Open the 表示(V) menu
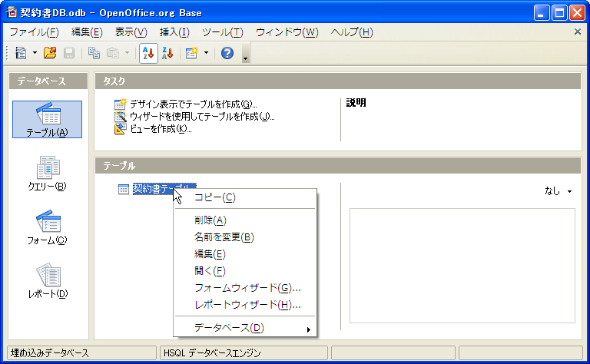590x364 pixels. pos(131,32)
